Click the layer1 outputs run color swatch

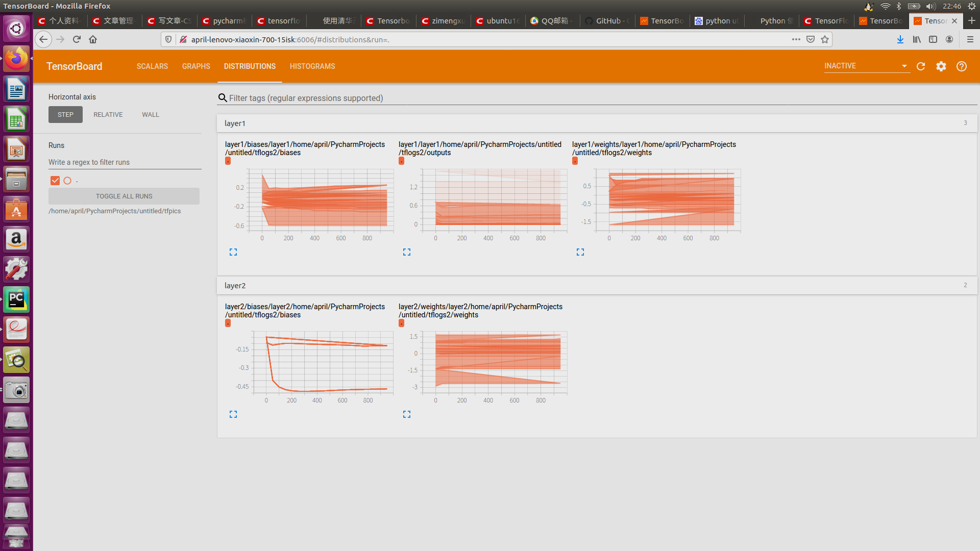coord(401,161)
